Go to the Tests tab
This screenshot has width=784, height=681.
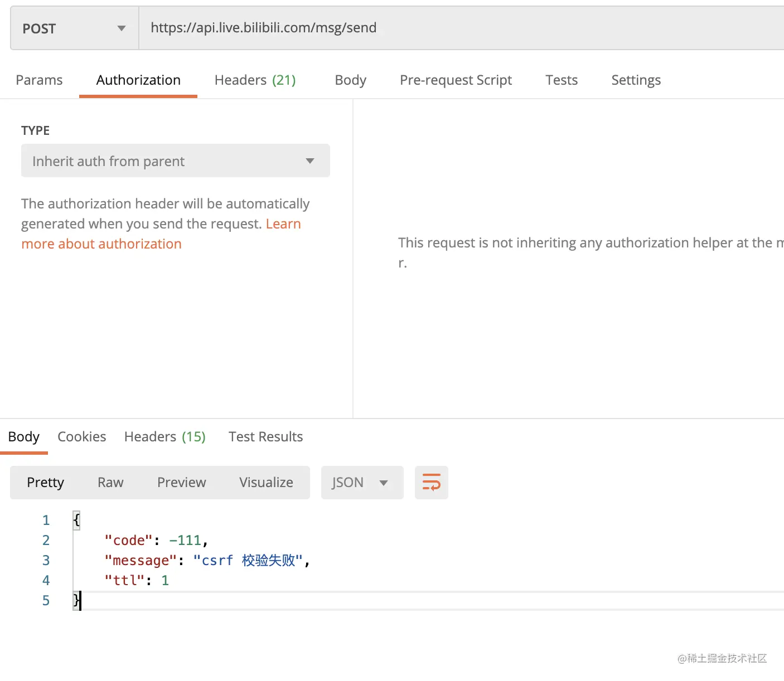(x=562, y=80)
